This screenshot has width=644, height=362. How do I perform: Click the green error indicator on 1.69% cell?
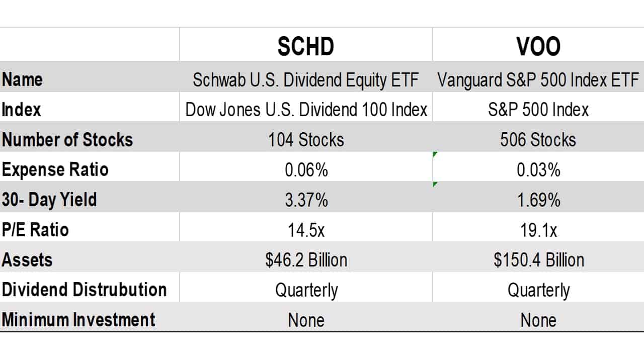click(x=435, y=184)
